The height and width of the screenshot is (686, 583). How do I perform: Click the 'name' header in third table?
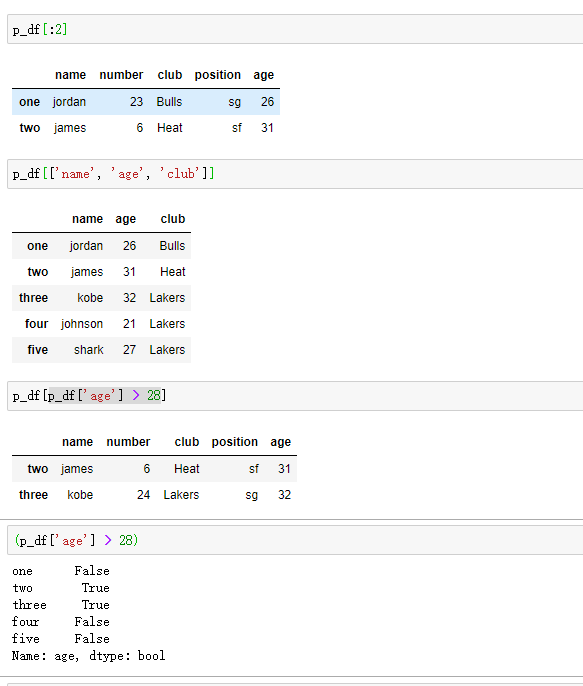(x=77, y=442)
